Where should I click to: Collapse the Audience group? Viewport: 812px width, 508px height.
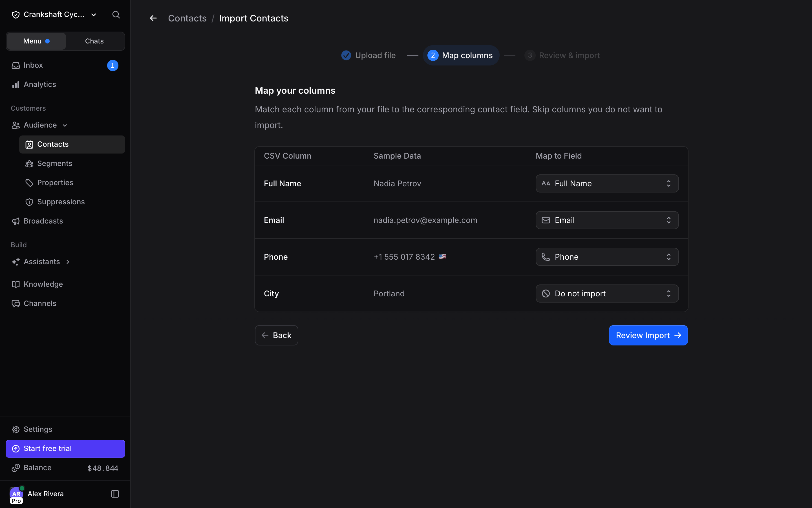(65, 125)
